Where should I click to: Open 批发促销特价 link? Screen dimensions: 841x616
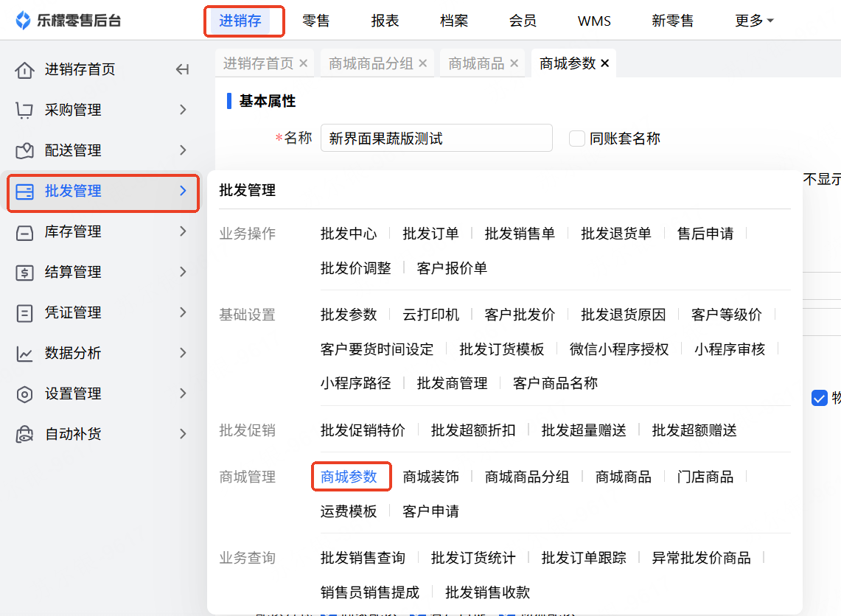point(363,430)
